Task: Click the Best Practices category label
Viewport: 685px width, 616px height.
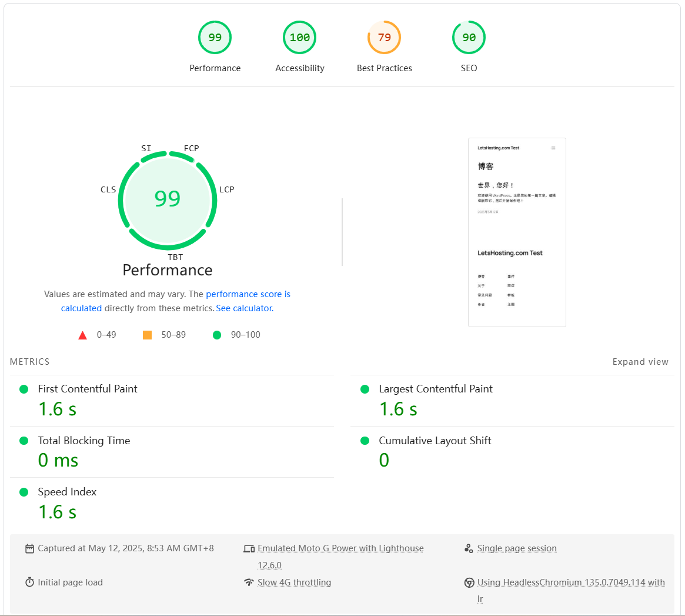Action: [x=385, y=68]
